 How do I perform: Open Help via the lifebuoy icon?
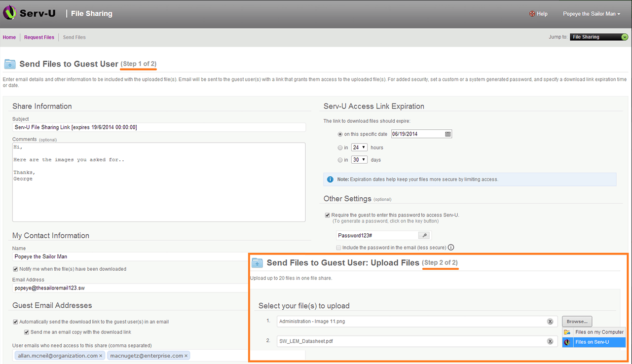(532, 14)
